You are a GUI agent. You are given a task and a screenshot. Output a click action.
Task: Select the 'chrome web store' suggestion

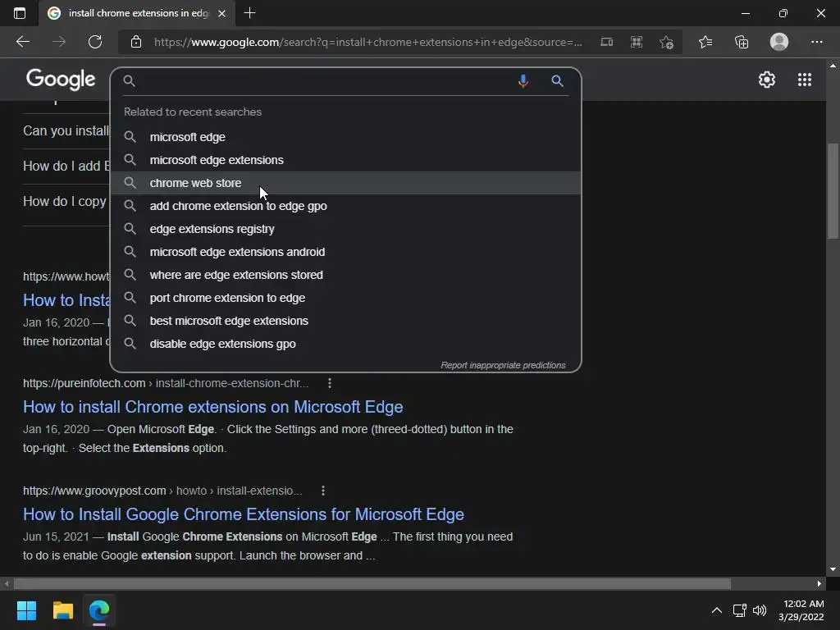(x=345, y=183)
